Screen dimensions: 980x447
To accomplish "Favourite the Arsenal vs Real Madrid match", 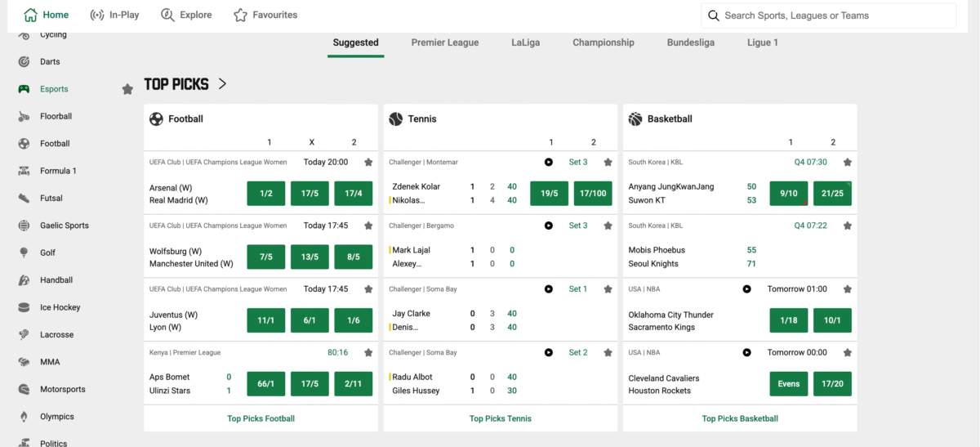I will click(368, 162).
